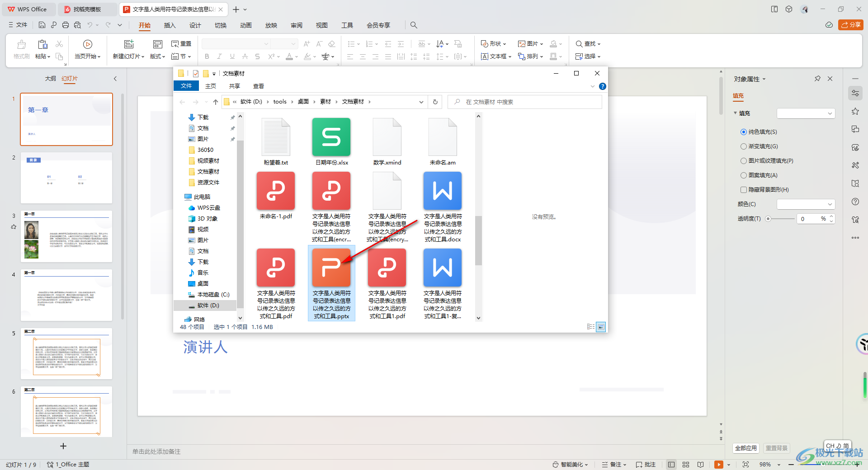Screen dimensions: 868x470
Task: Open the Insert ribbon tab
Action: pos(170,25)
